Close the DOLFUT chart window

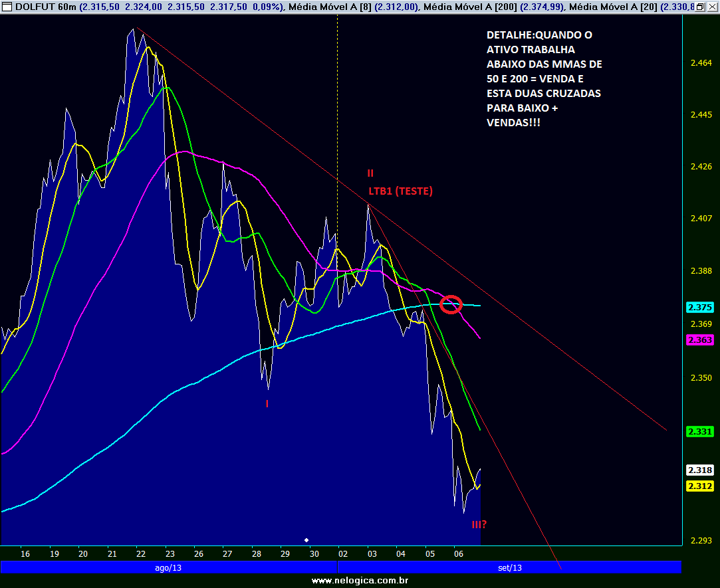click(711, 7)
